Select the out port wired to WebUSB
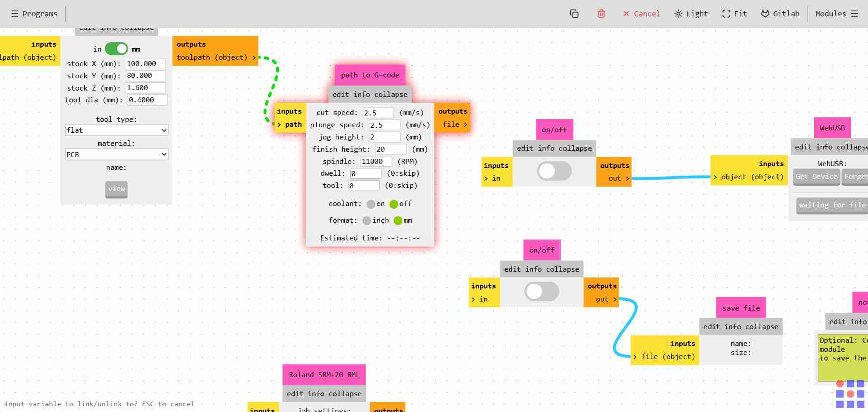Screen dimensions: 868x412 pyautogui.click(x=618, y=178)
